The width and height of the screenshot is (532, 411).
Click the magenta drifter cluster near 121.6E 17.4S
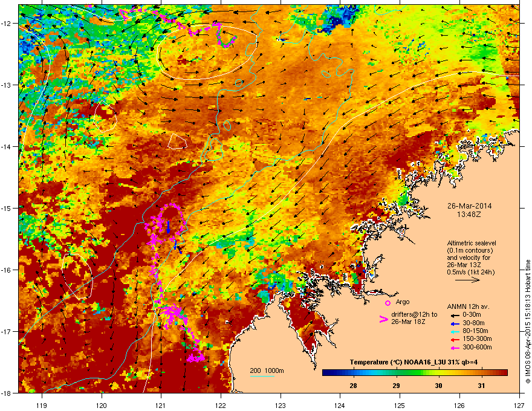pyautogui.click(x=196, y=357)
